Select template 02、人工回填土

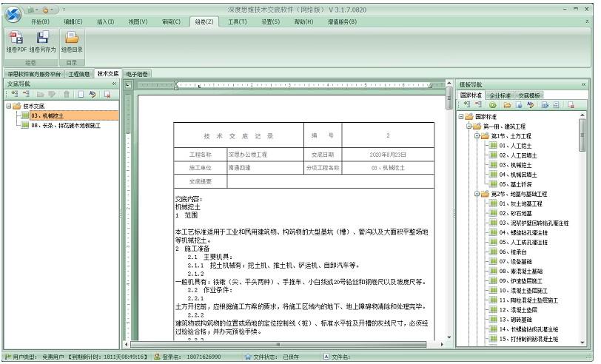point(518,155)
